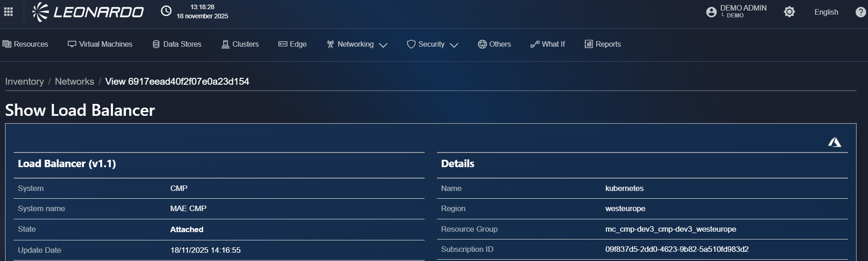Open the help question mark icon
Viewport: 868px width, 261px height.
860,12
